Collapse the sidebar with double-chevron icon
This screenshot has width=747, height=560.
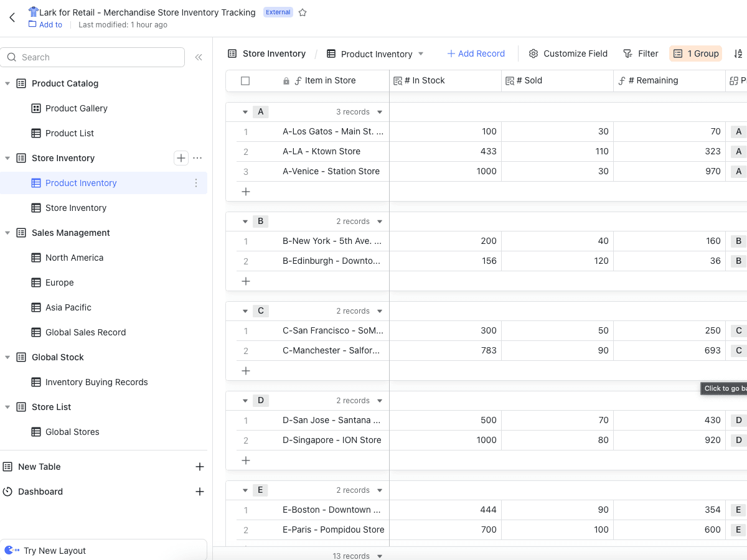pos(199,57)
